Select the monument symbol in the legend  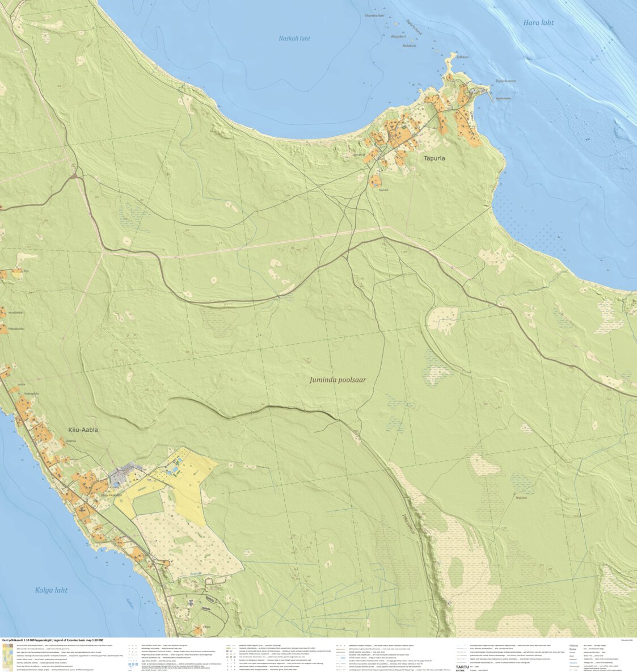click(x=227, y=670)
